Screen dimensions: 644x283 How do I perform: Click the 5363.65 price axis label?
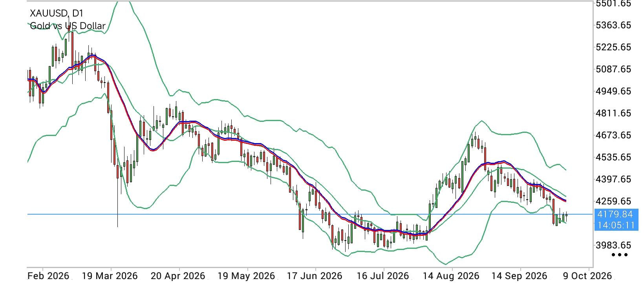click(613, 25)
